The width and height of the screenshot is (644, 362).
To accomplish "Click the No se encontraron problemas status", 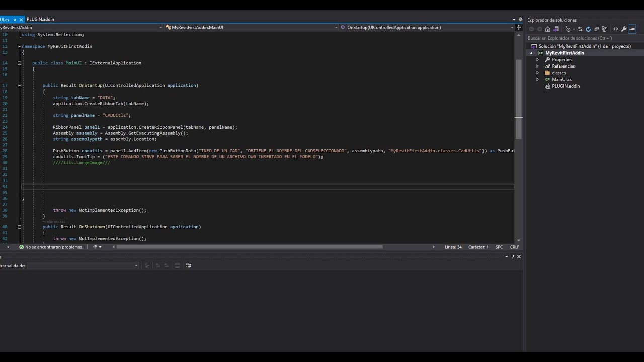I will [51, 247].
